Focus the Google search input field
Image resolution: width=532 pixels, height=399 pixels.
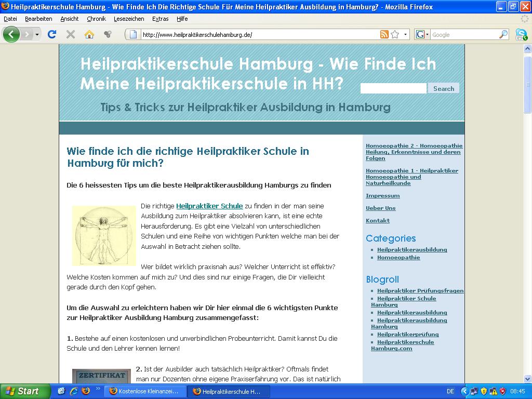click(464, 35)
